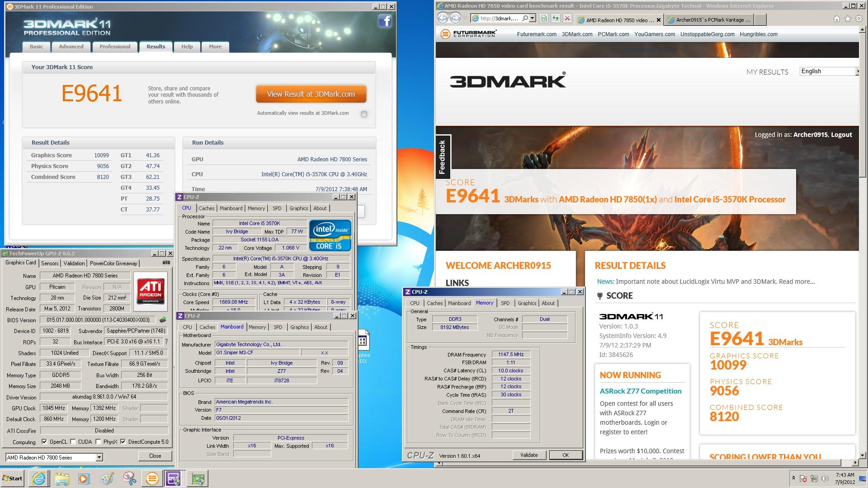Close the AMD Radeon HD 7850 browser tab

point(658,20)
